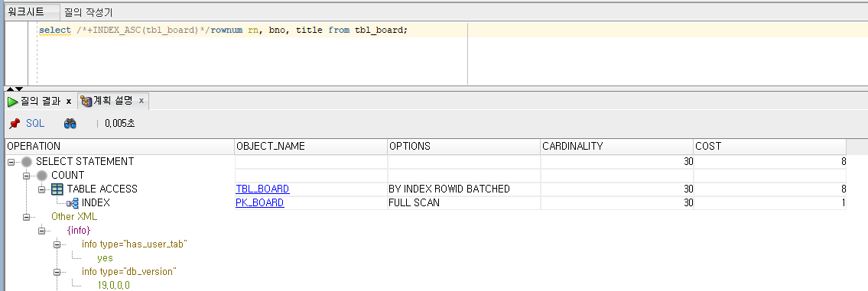
Task: Click the OPTIONS column header
Action: coord(464,147)
